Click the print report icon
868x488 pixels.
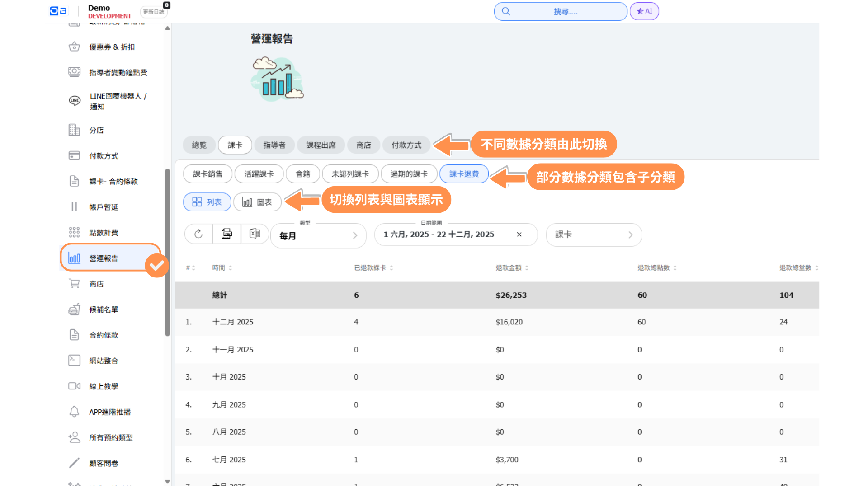226,234
